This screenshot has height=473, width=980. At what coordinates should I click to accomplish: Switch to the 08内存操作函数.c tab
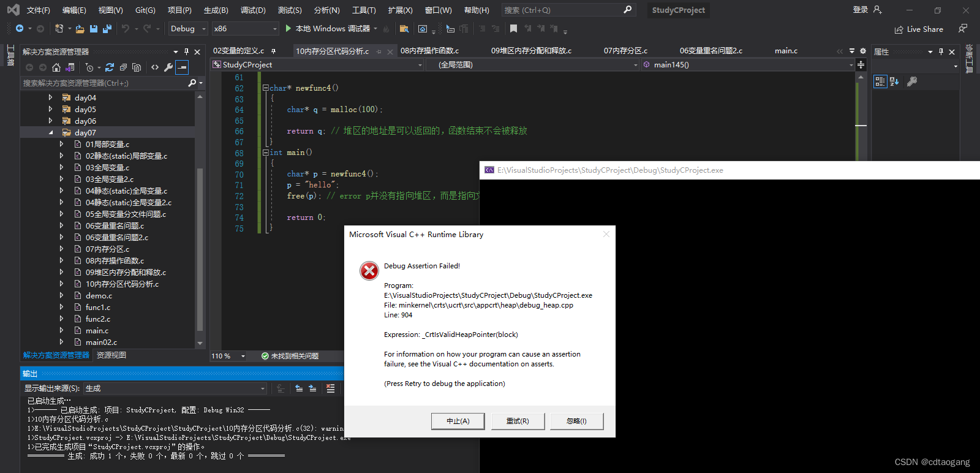click(x=429, y=51)
